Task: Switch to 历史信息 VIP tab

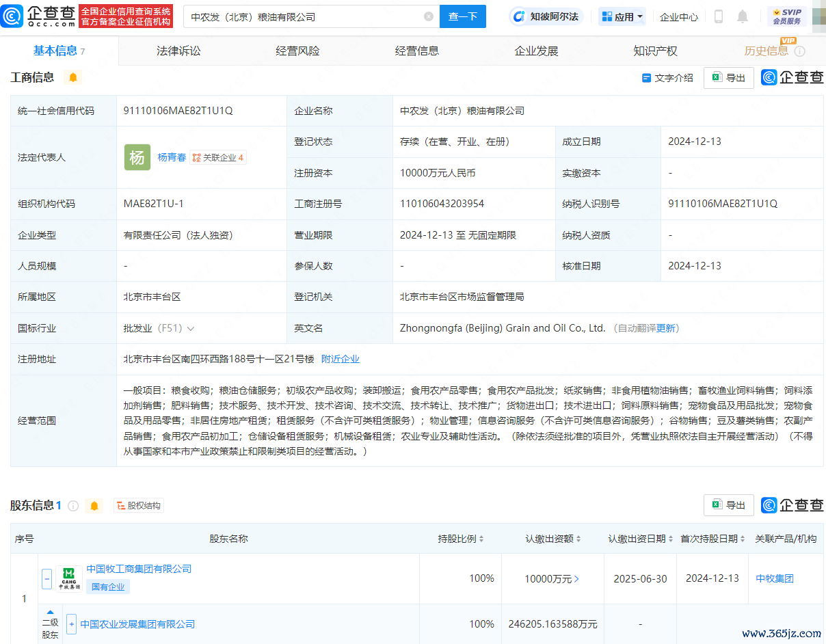Action: pyautogui.click(x=767, y=51)
